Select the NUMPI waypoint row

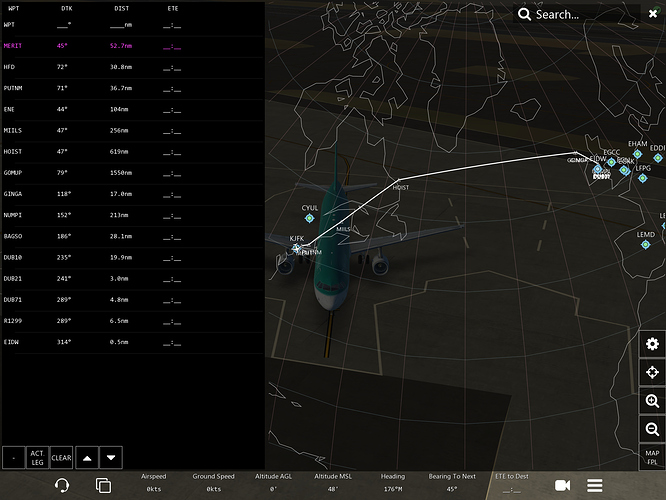(x=133, y=215)
